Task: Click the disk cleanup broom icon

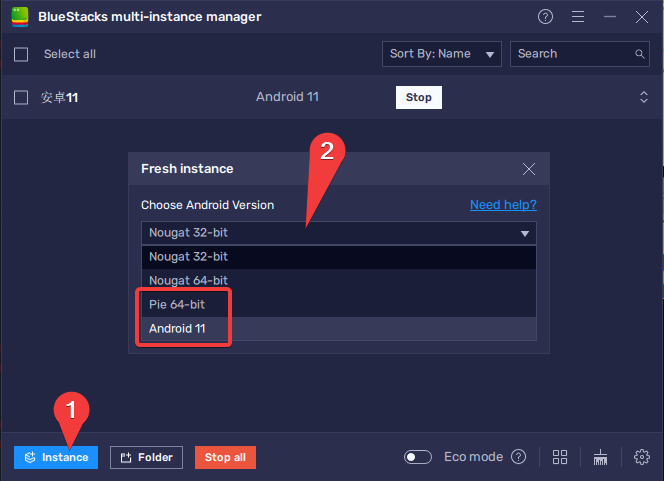Action: [x=601, y=457]
